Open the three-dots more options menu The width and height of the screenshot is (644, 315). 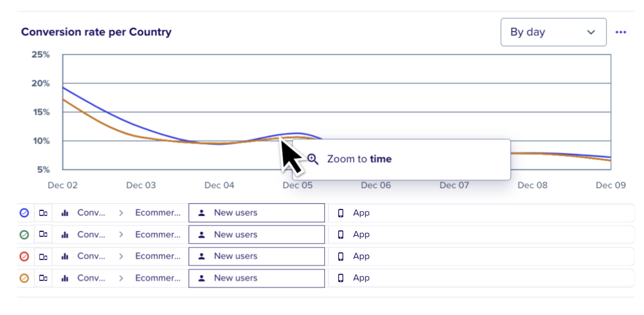click(x=621, y=32)
